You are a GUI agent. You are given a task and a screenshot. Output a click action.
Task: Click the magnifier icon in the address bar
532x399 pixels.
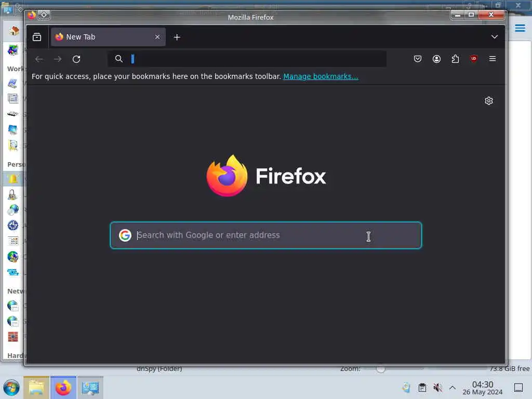[119, 59]
